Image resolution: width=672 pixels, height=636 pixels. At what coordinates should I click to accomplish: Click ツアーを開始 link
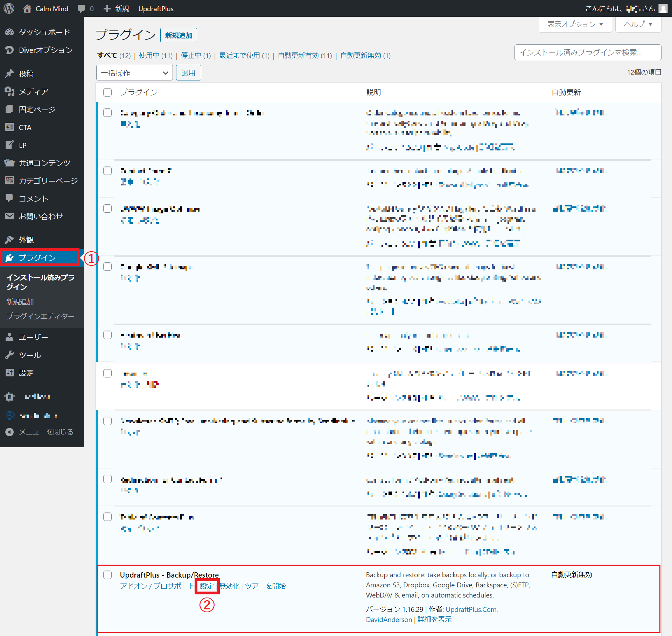tap(265, 586)
